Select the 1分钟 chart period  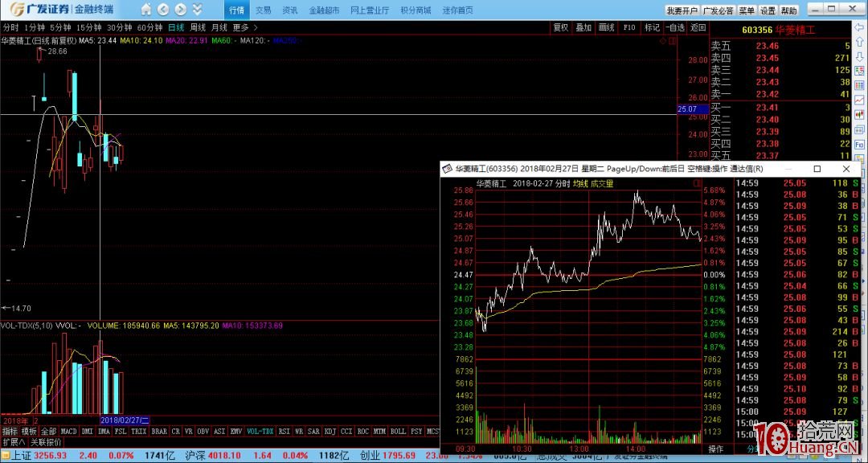35,27
